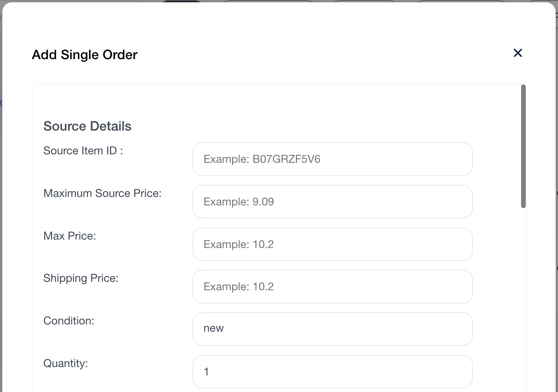
Task: Click into the Shipping Price field
Action: (x=332, y=287)
